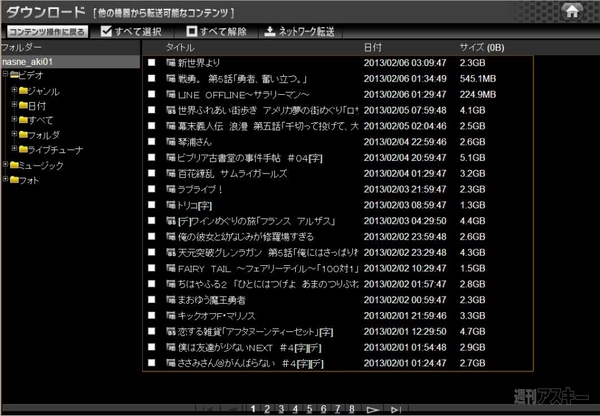Sort by 日付 column header

[373, 47]
